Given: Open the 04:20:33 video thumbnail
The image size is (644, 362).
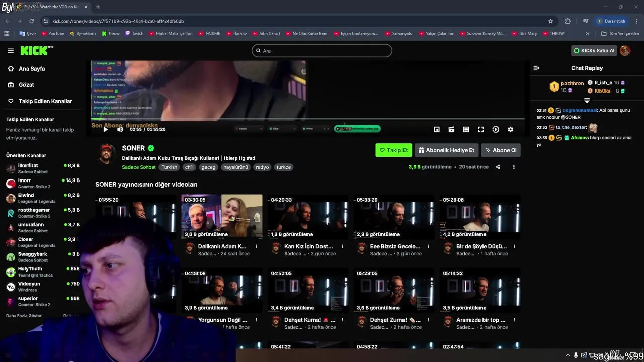Looking at the screenshot, I should (308, 216).
